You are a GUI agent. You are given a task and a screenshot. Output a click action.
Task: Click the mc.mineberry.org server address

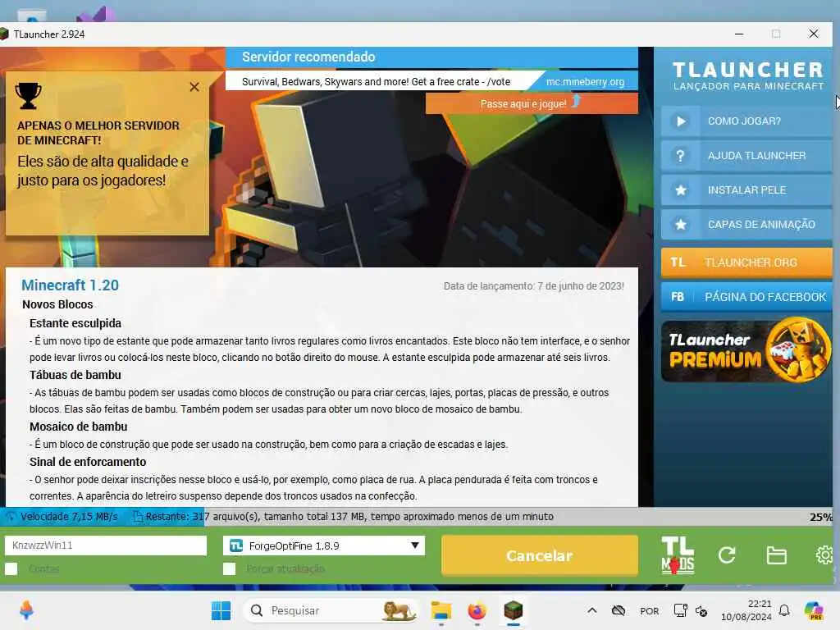coord(585,82)
